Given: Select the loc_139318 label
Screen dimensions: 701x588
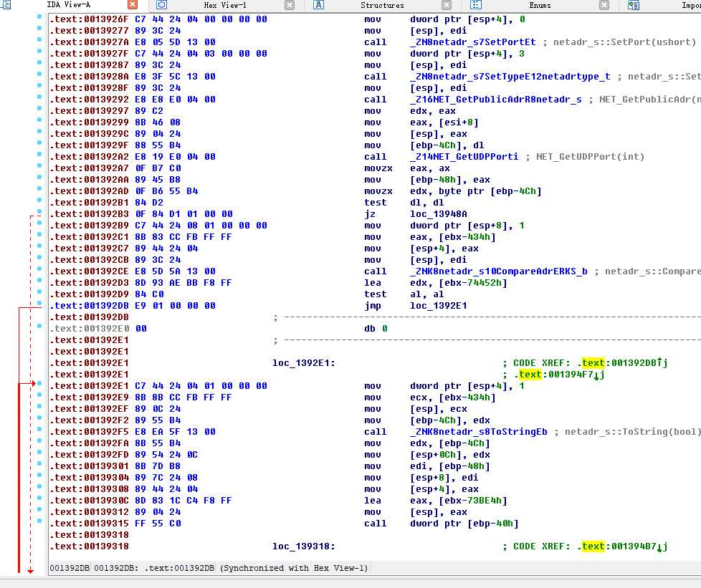Looking at the screenshot, I should point(304,546).
